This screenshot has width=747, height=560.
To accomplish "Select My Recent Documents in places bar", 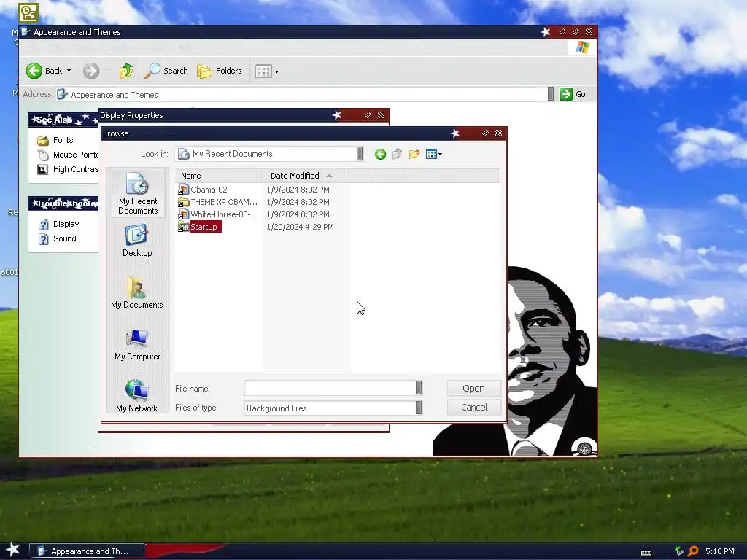I will tap(138, 194).
